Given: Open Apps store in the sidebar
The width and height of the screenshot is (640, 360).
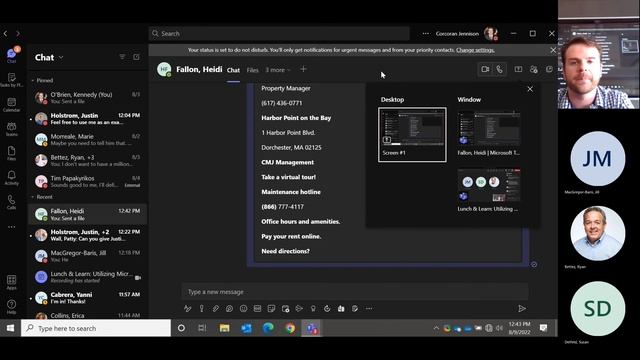Looking at the screenshot, I should click(x=11, y=282).
